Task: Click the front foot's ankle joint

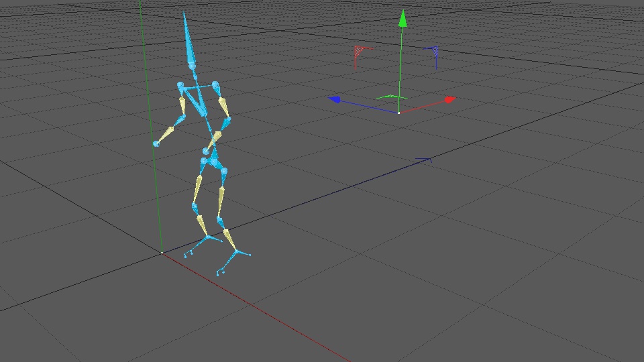Action: tap(237, 250)
